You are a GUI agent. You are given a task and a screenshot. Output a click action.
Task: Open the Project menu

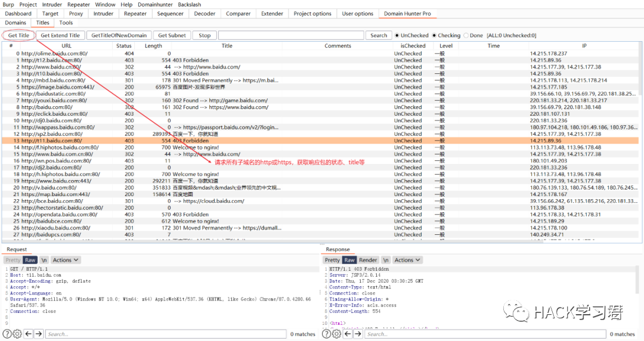pos(28,5)
